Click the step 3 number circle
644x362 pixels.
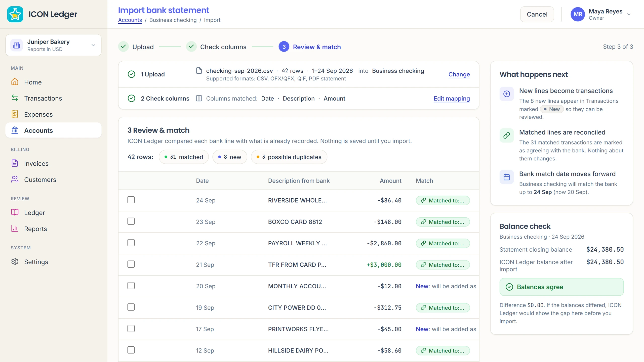pos(284,47)
